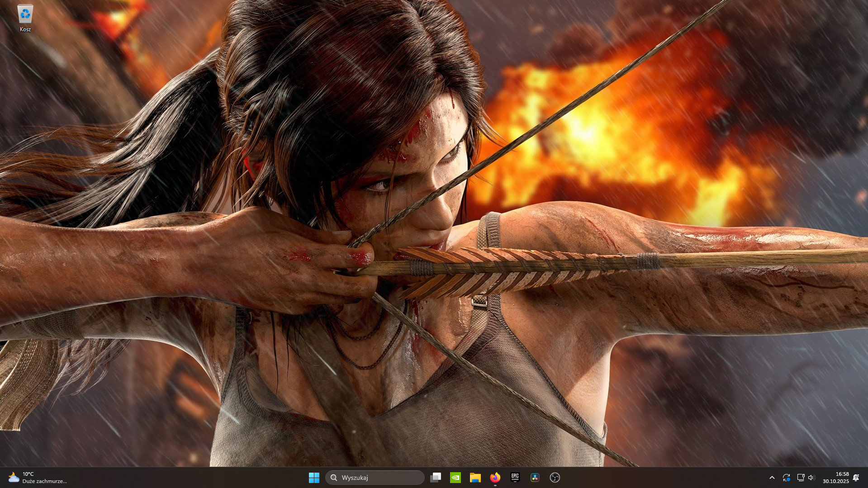868x488 pixels.
Task: Open File Explorer from the taskbar
Action: pyautogui.click(x=475, y=478)
